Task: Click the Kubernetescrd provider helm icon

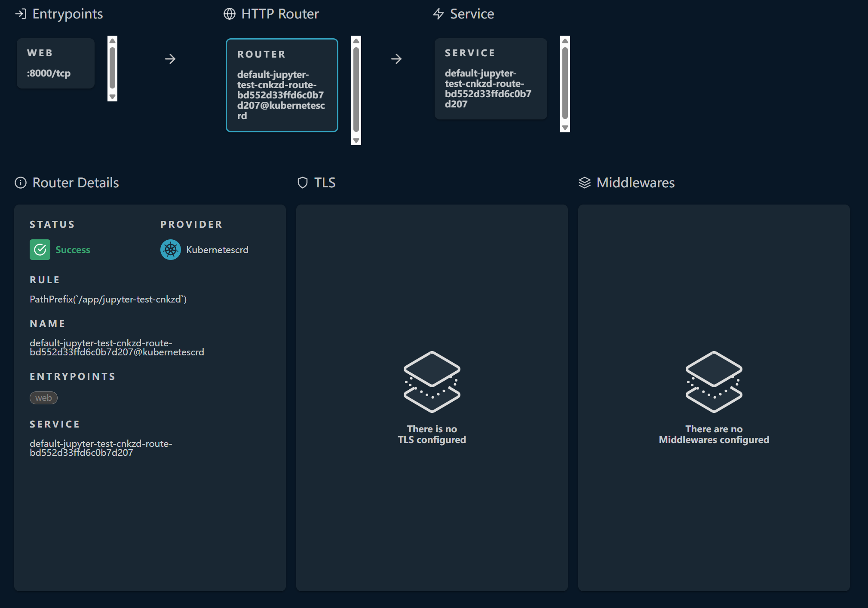Action: pyautogui.click(x=171, y=250)
